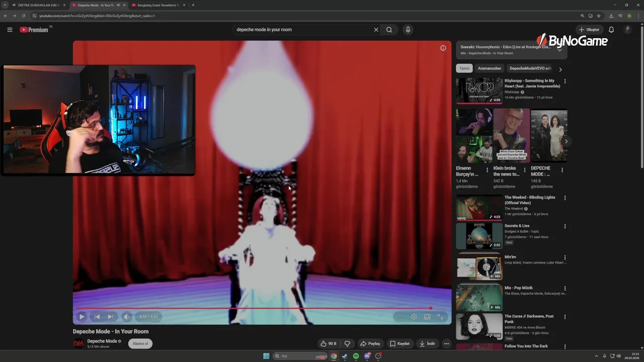644x362 pixels.
Task: Open options for the DEPECHE MODE short
Action: (x=562, y=170)
